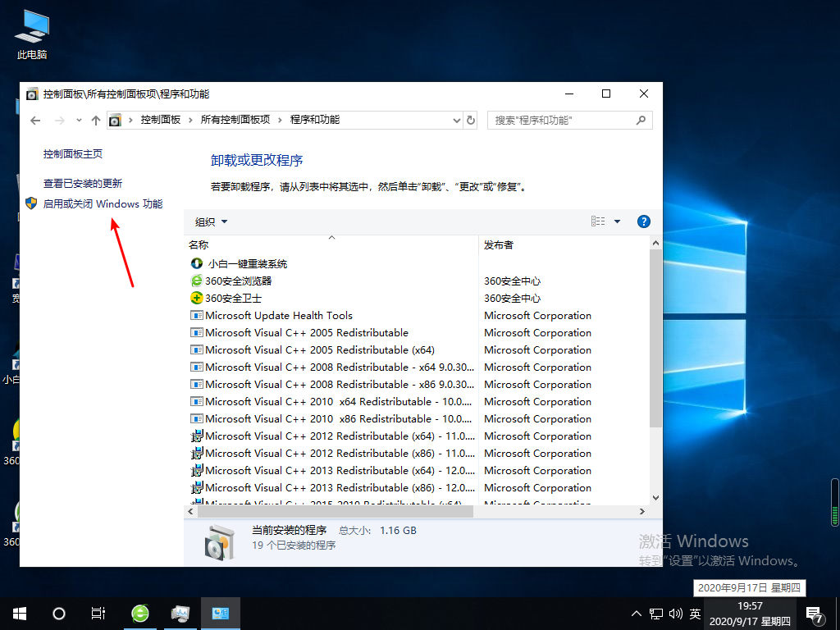Open 查看已安装的更新 link
The image size is (840, 630).
point(83,184)
